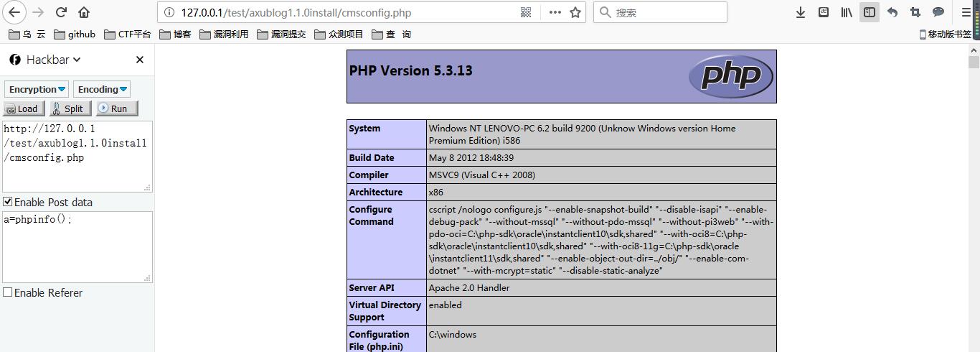This screenshot has height=352, width=980.
Task: Open page actions three-dots menu
Action: coord(555,12)
